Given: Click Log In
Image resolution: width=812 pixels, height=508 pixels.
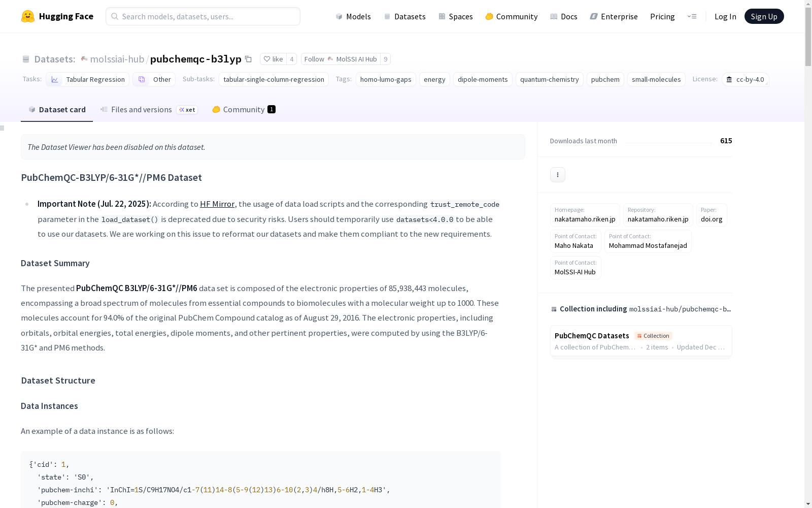Looking at the screenshot, I should tap(725, 16).
